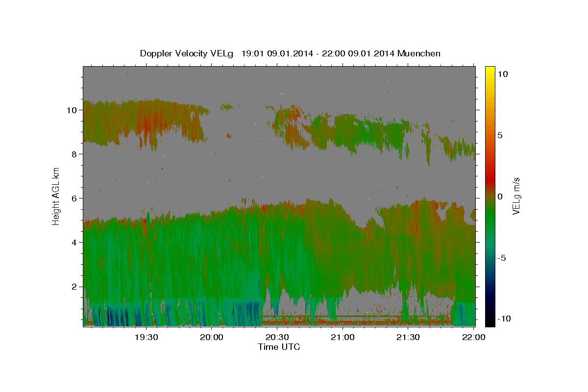Click the colorbar tick label -10
The image size is (588, 392).
coord(503,319)
